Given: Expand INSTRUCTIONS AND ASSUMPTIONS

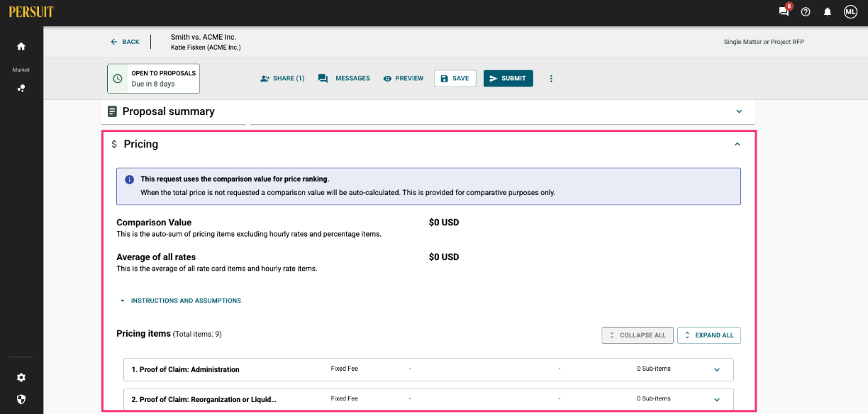Looking at the screenshot, I should coord(180,301).
